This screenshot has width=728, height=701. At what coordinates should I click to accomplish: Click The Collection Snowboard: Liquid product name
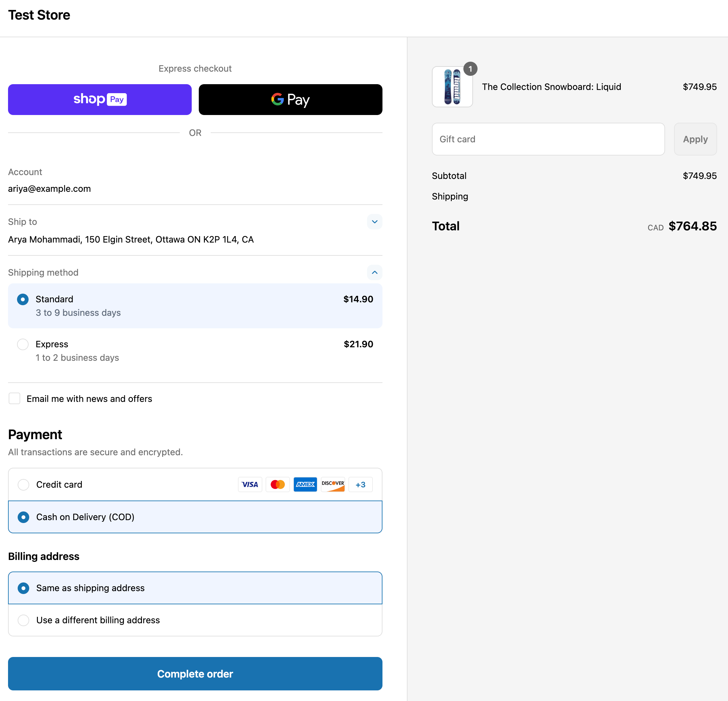[552, 87]
